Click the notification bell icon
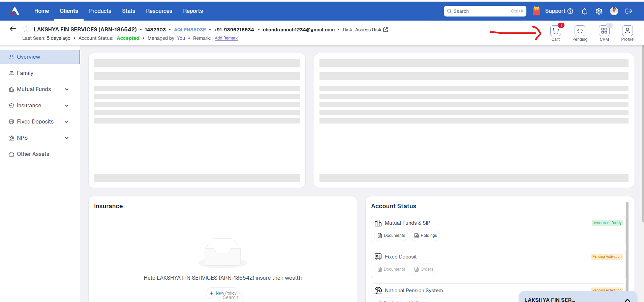This screenshot has width=644, height=302. tap(584, 11)
